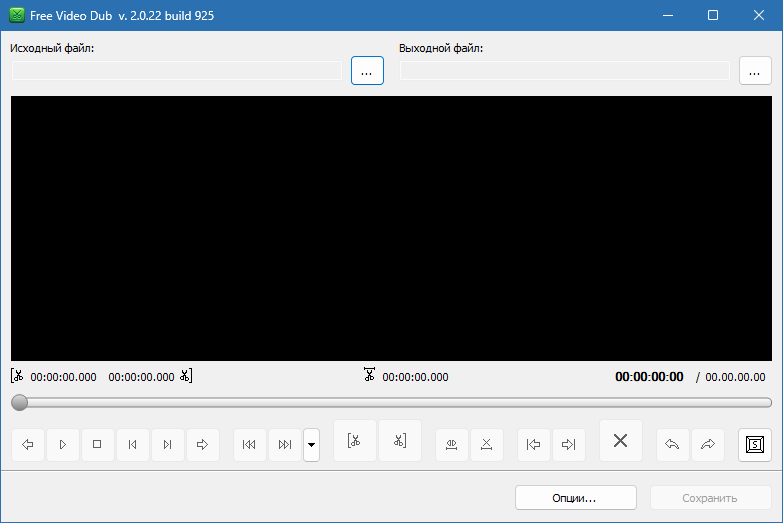The image size is (783, 523).
Task: Click the Free Video Dub app icon
Action: point(17,15)
